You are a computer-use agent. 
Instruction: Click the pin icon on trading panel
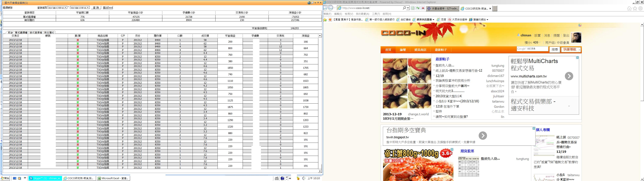[x=318, y=3]
